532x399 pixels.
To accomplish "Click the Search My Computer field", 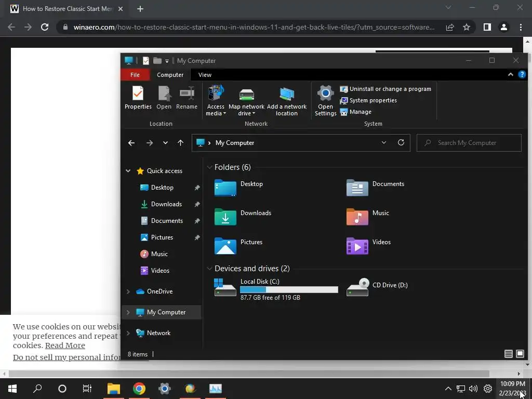I will [x=469, y=143].
